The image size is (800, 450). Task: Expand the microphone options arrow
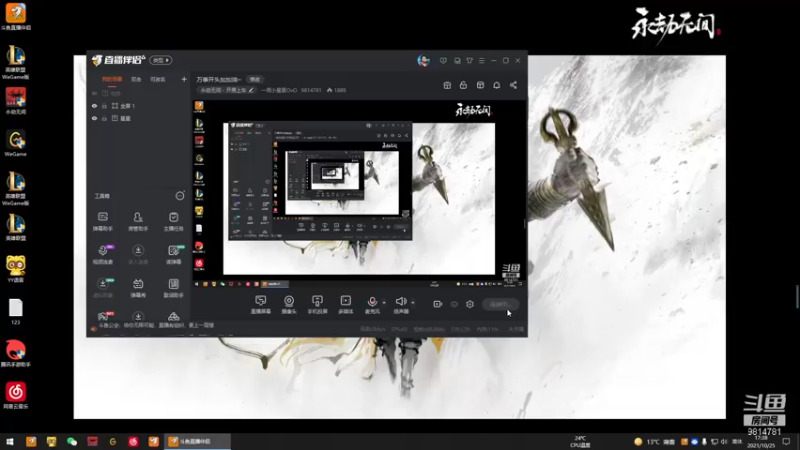pos(384,302)
